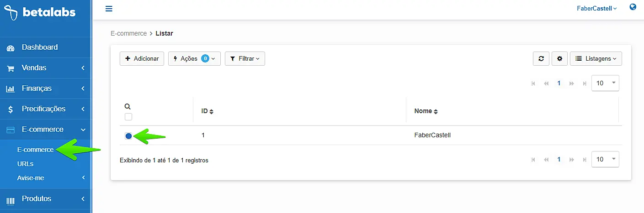Sort the table by ID column

pyautogui.click(x=208, y=111)
